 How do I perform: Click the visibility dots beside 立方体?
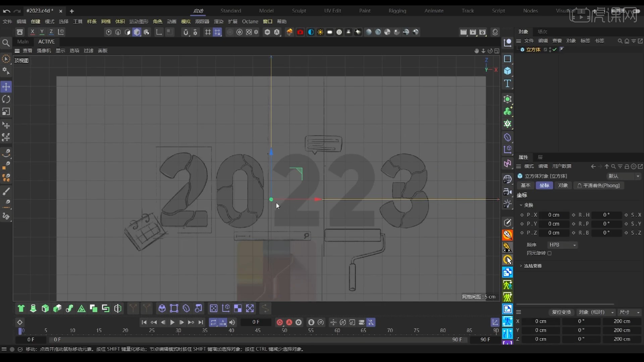549,50
